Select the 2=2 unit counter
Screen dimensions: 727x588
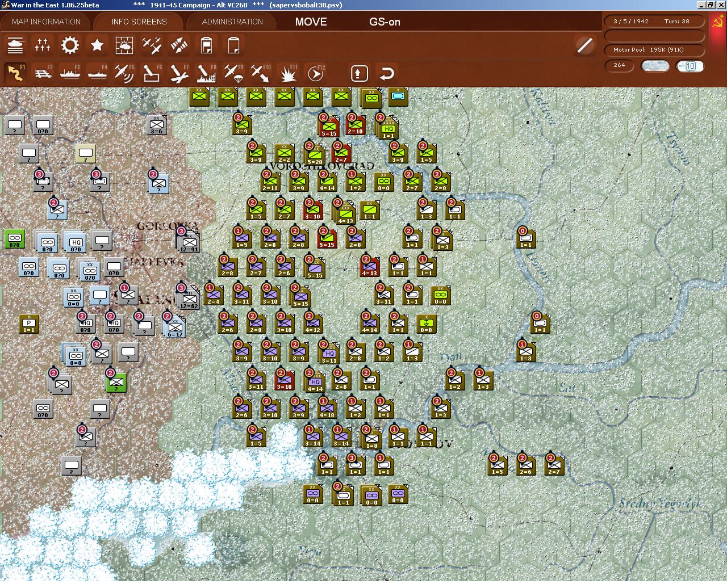point(284,153)
